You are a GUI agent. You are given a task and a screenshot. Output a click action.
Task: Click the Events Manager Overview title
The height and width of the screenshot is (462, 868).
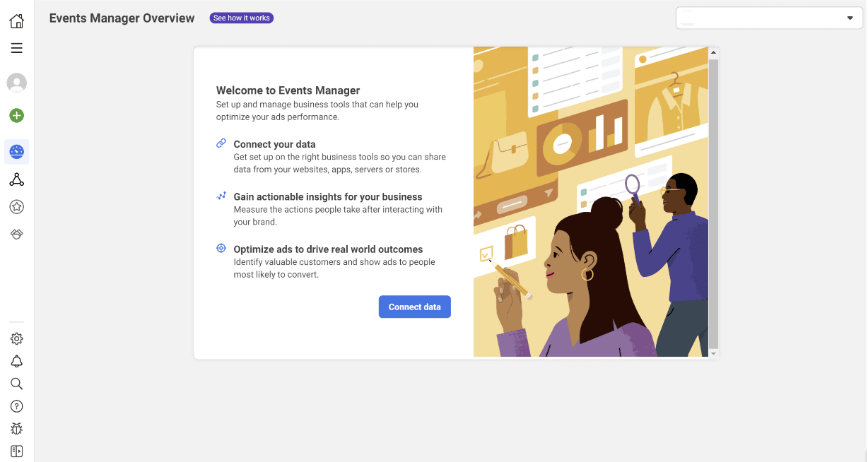[122, 18]
